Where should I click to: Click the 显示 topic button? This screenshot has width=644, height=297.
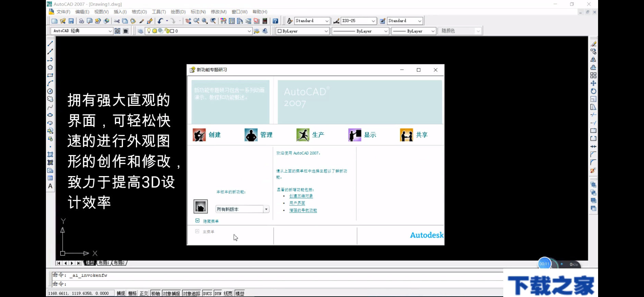point(362,135)
